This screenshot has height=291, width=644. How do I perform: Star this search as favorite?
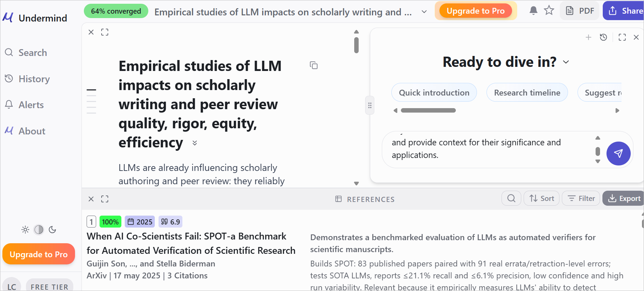pyautogui.click(x=549, y=11)
